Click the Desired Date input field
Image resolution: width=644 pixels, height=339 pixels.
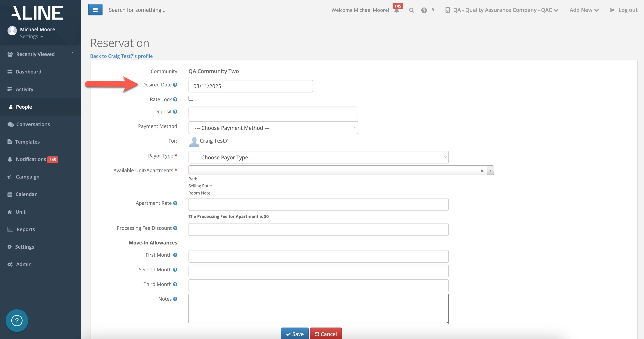(x=250, y=86)
